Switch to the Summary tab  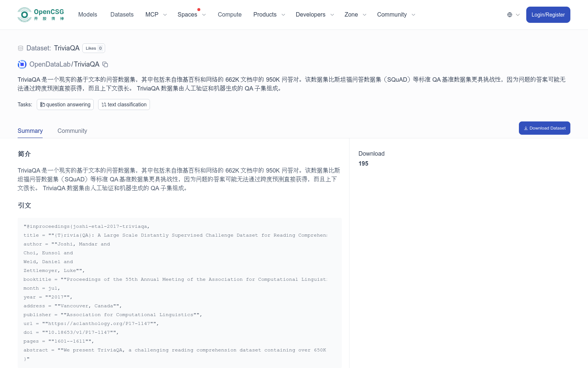30,131
